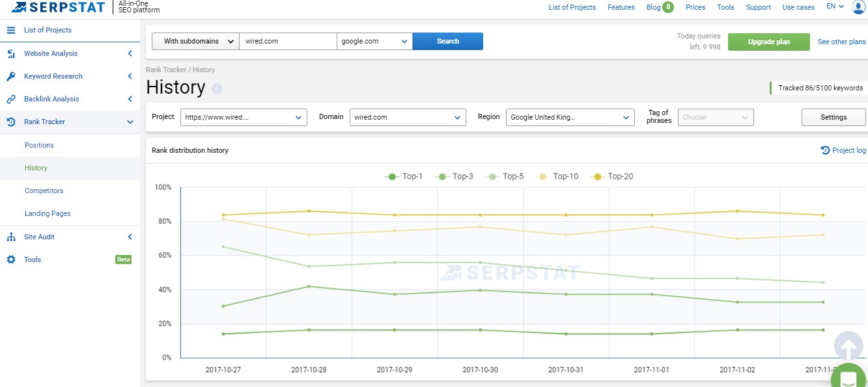Image resolution: width=868 pixels, height=387 pixels.
Task: Open the Project dropdown
Action: 244,117
